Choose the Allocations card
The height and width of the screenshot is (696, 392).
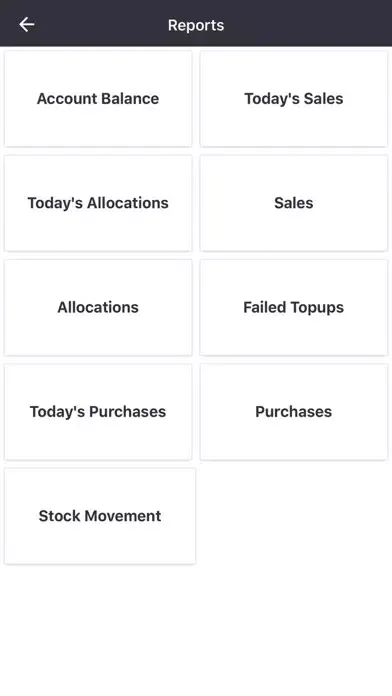coord(98,307)
